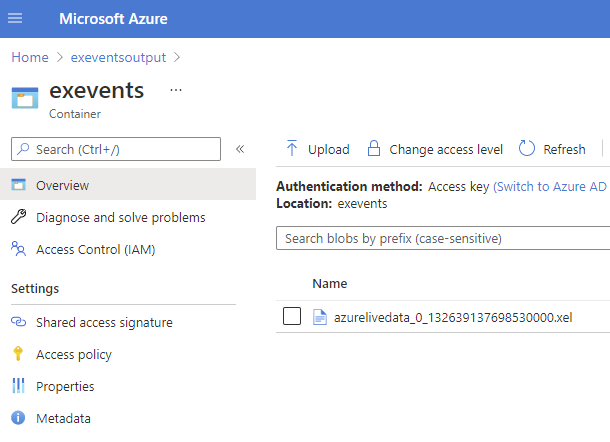610x442 pixels.
Task: Open azurelivedata_0_132639137698530000.xel blob
Action: [x=453, y=317]
